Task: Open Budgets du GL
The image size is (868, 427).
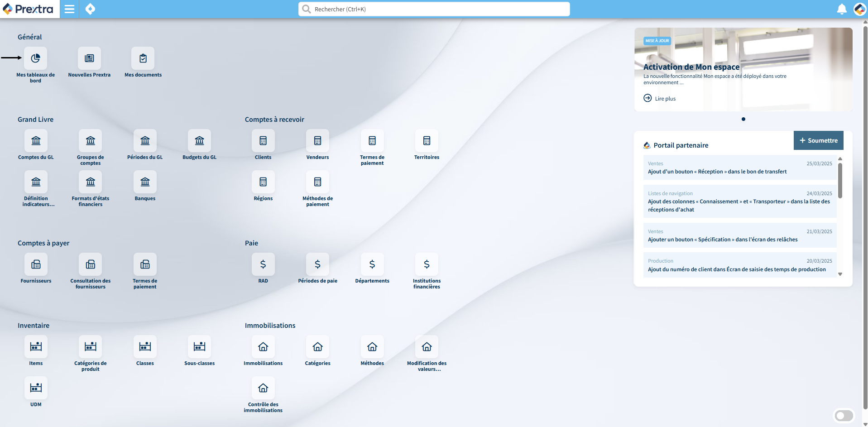Action: [x=200, y=141]
